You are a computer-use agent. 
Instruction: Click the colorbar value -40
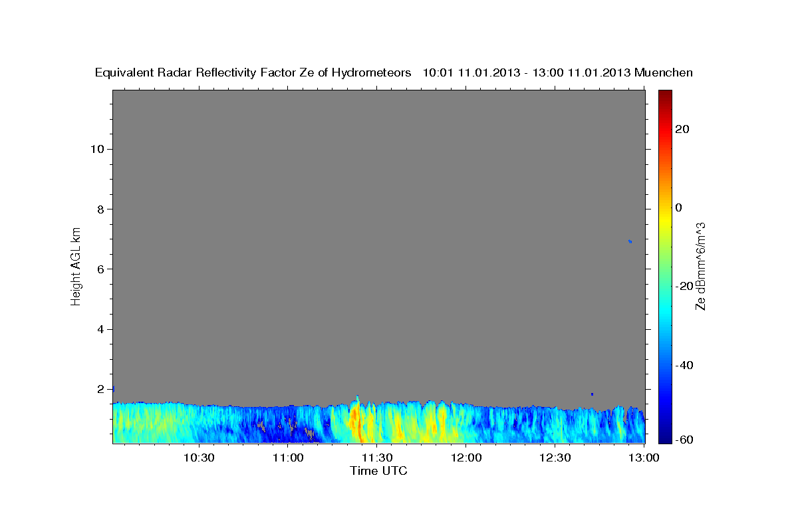pos(685,365)
